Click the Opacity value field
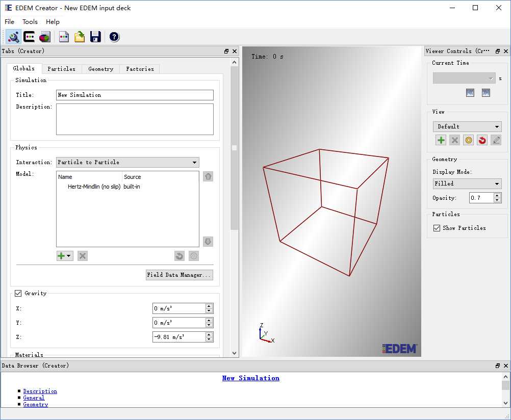 (x=481, y=198)
